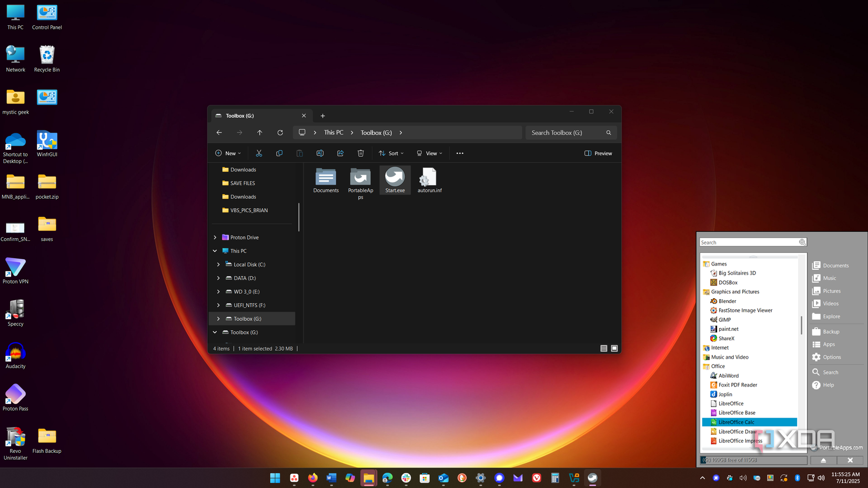
Task: Click Explore in PortableApps sidebar
Action: (x=826, y=317)
